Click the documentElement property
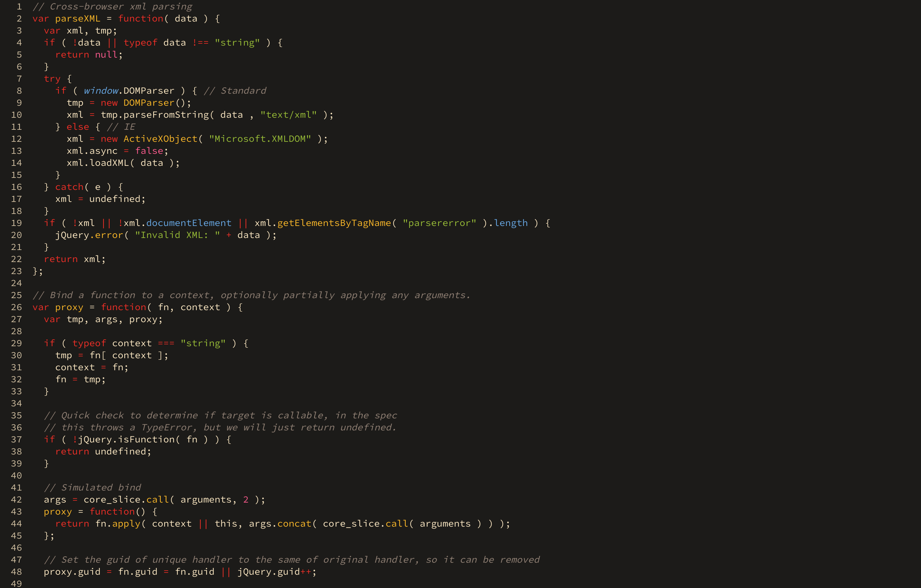Viewport: 921px width, 588px height. pyautogui.click(x=189, y=223)
